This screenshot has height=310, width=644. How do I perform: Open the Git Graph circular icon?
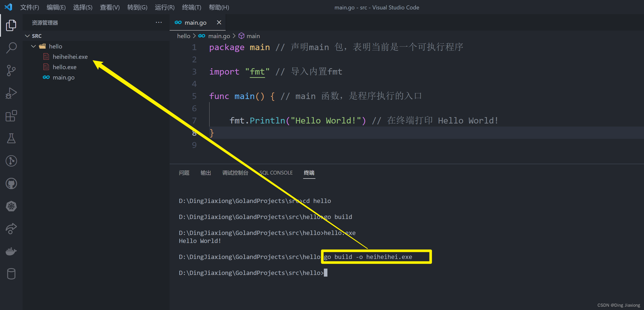[11, 161]
